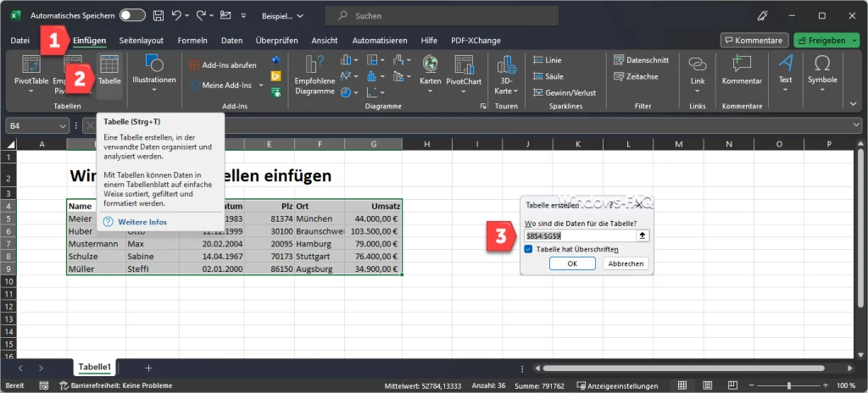The width and height of the screenshot is (868, 393).
Task: Click Add-Ins abrufen
Action: point(223,64)
